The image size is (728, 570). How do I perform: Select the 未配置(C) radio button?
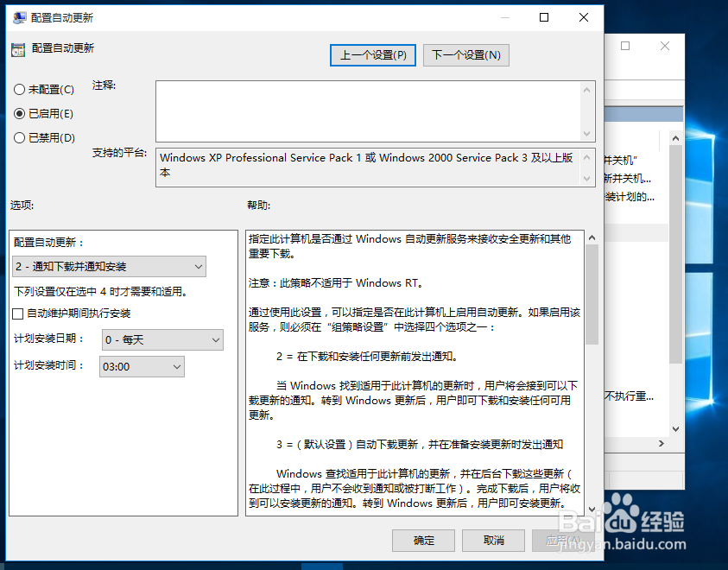[x=19, y=90]
